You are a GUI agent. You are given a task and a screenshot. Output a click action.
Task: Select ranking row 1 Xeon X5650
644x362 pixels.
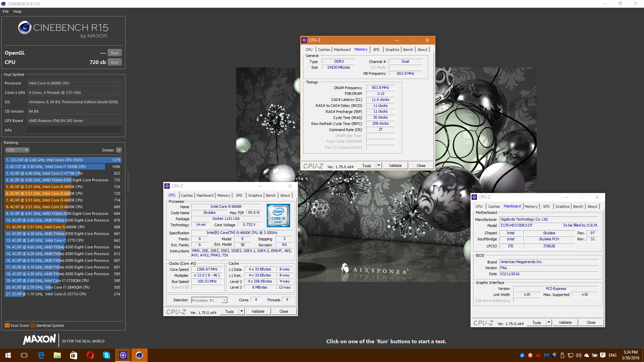[63, 160]
